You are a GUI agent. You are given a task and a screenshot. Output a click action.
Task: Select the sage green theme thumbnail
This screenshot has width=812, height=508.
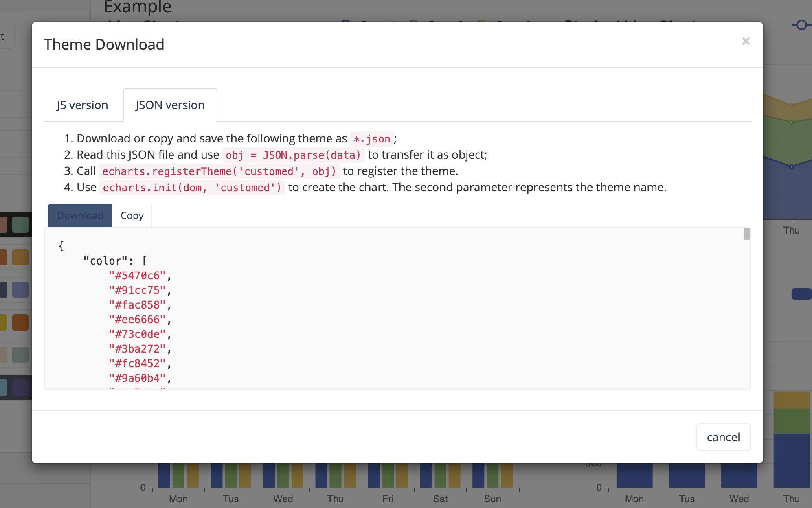[15, 355]
